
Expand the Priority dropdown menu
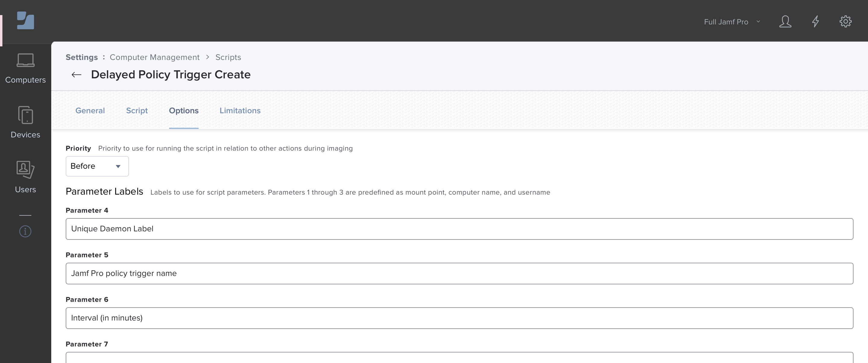point(118,166)
